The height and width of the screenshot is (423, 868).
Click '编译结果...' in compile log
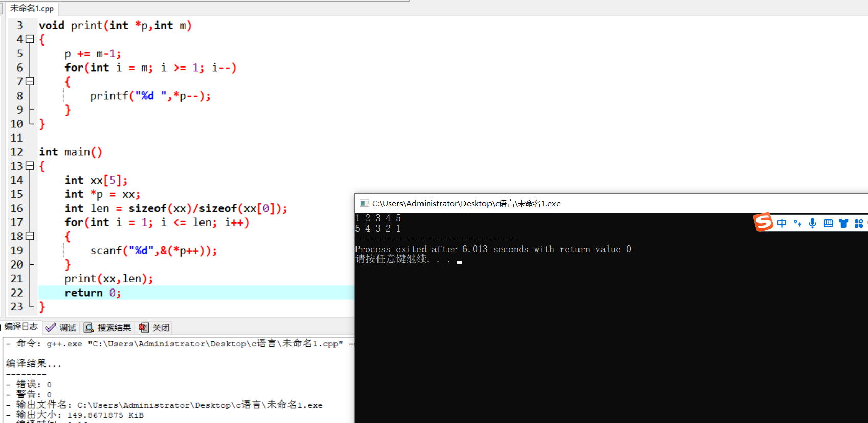33,364
